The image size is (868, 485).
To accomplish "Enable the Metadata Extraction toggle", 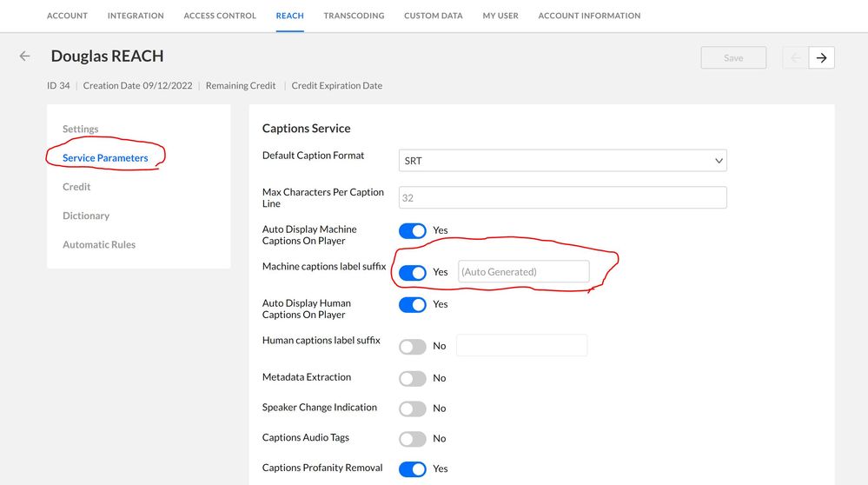I will (x=413, y=379).
